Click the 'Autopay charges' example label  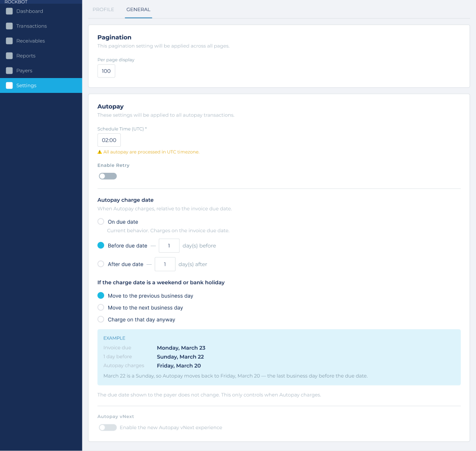(124, 366)
